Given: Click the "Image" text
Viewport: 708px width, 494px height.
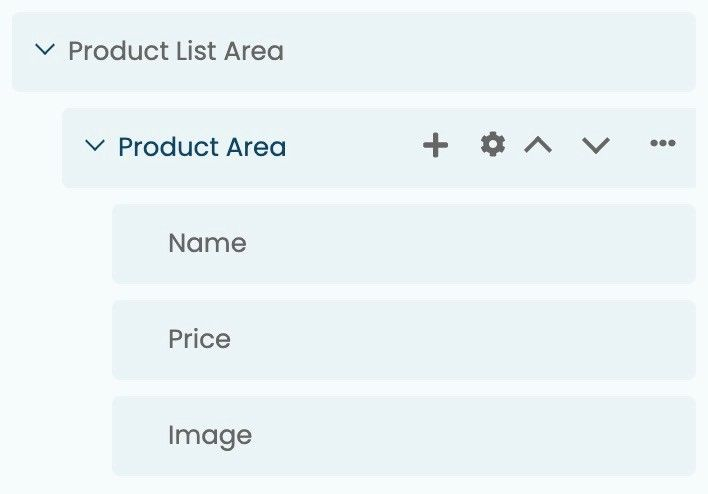Looking at the screenshot, I should (x=210, y=436).
